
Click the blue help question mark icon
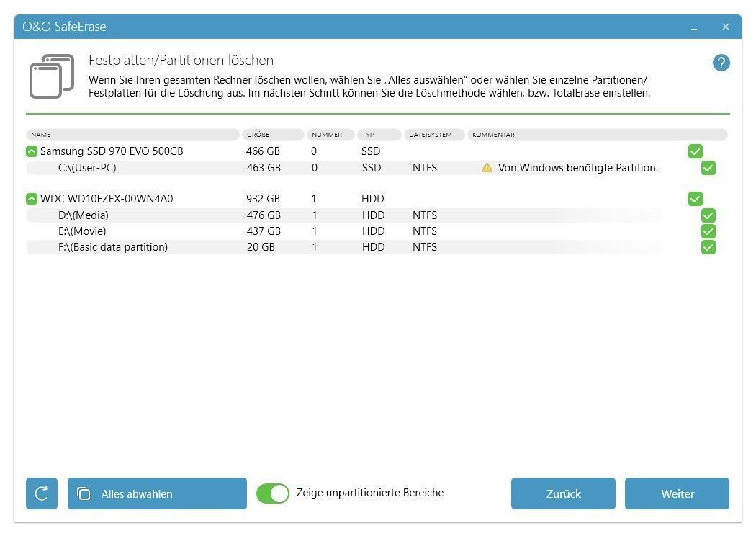721,63
